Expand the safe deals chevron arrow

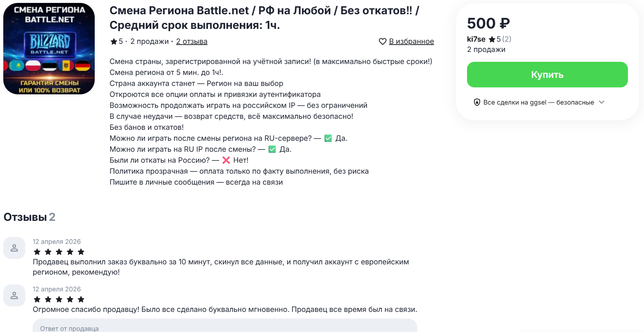(602, 102)
